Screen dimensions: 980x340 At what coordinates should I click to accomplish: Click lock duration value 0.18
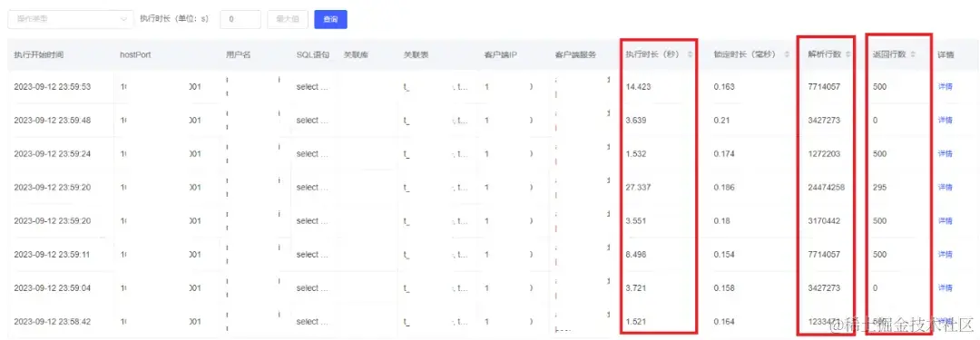pos(722,220)
